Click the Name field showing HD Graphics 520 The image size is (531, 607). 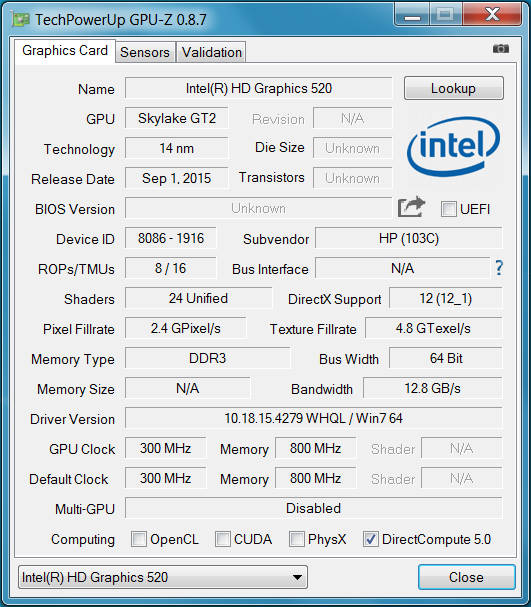259,88
